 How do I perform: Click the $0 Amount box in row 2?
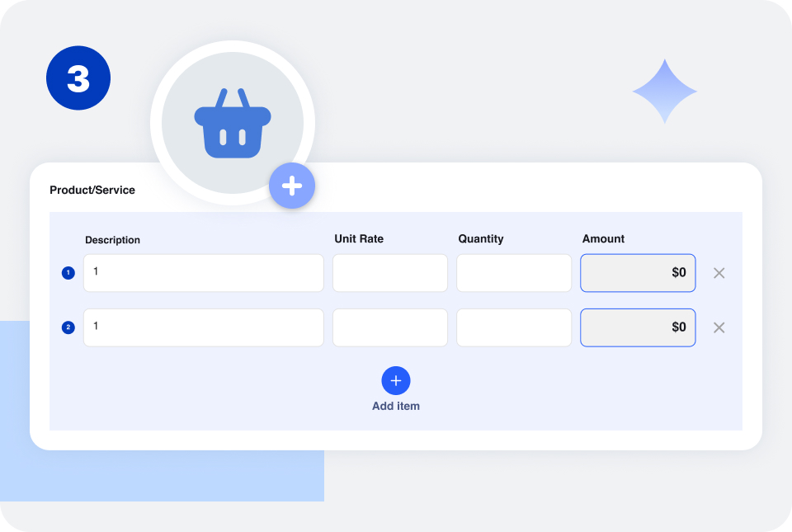point(638,327)
